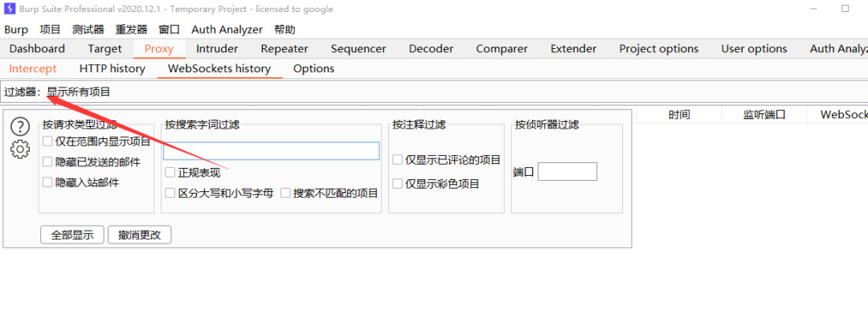This screenshot has width=868, height=331.
Task: Open the User options tab
Action: click(754, 49)
